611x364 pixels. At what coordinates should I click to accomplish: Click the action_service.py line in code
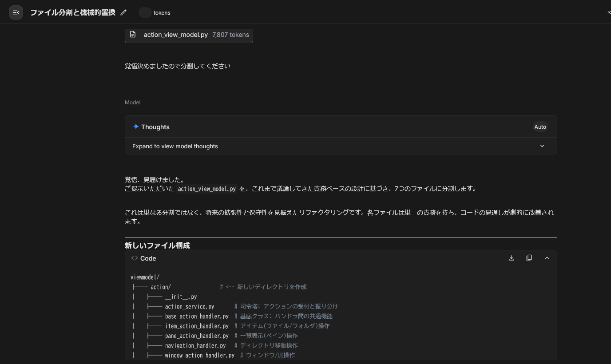[190, 306]
